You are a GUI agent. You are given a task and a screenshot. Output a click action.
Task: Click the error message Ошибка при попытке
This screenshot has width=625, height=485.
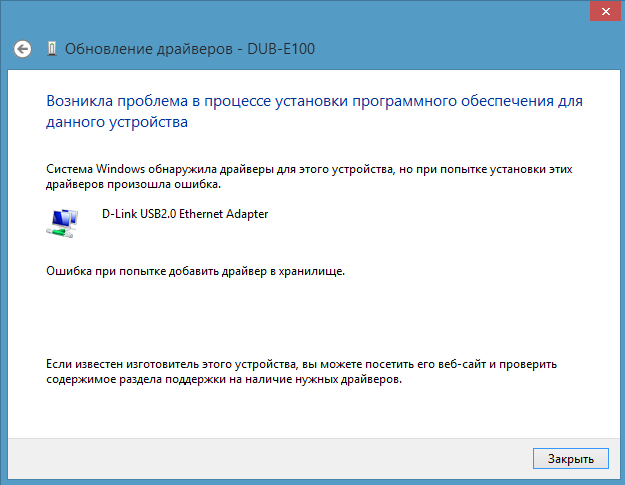click(195, 271)
